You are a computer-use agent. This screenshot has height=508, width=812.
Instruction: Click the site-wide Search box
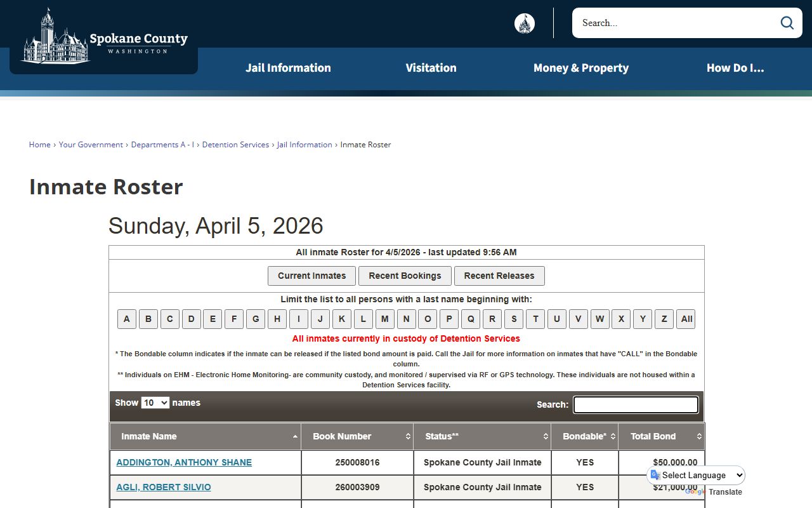pos(676,23)
